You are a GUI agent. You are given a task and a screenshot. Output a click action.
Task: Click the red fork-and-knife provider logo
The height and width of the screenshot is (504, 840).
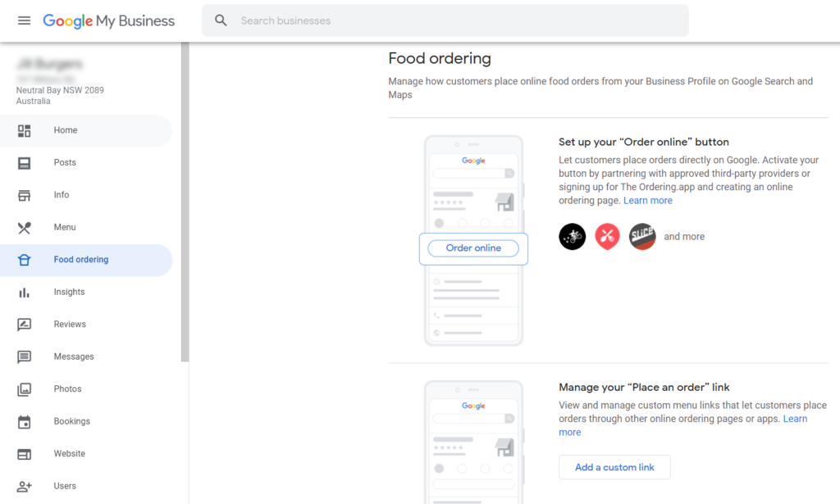coord(608,237)
